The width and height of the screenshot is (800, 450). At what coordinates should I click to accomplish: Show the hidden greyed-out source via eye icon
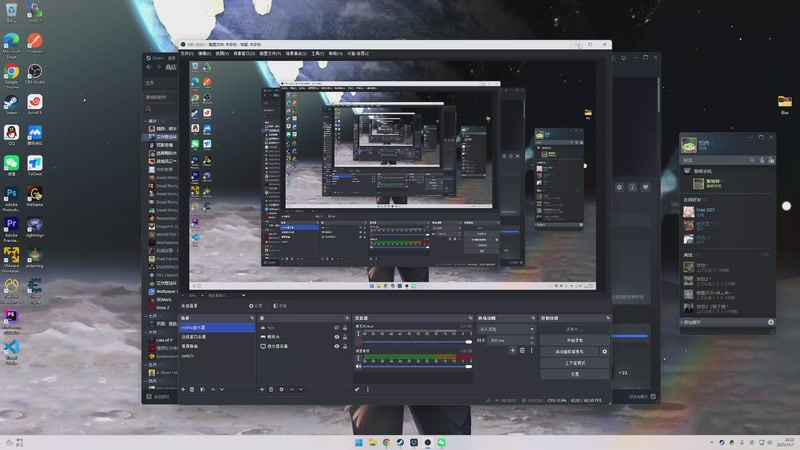337,328
